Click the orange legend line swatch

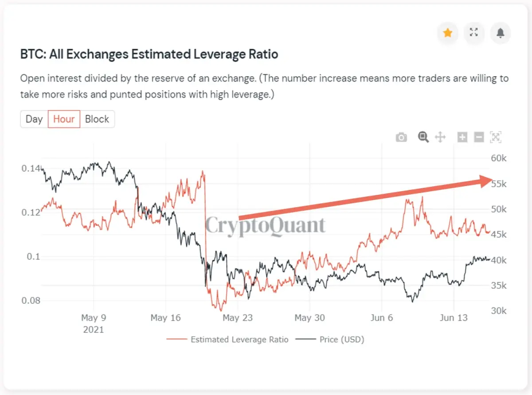(176, 340)
